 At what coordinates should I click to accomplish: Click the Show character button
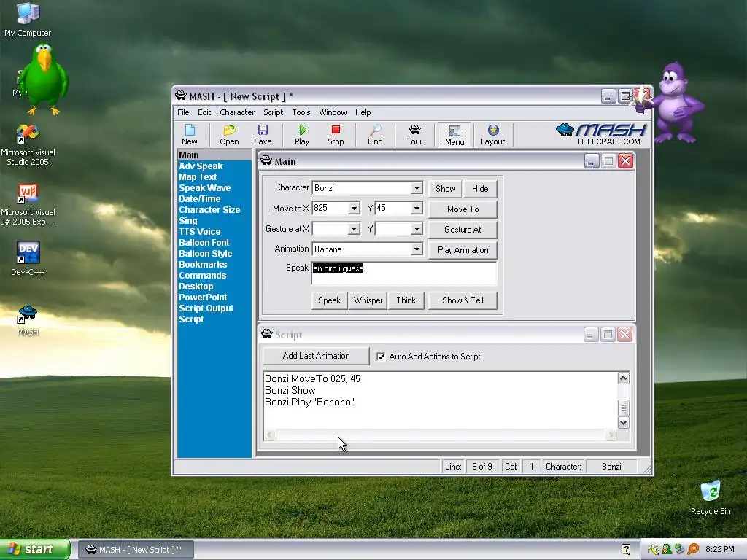pyautogui.click(x=446, y=189)
